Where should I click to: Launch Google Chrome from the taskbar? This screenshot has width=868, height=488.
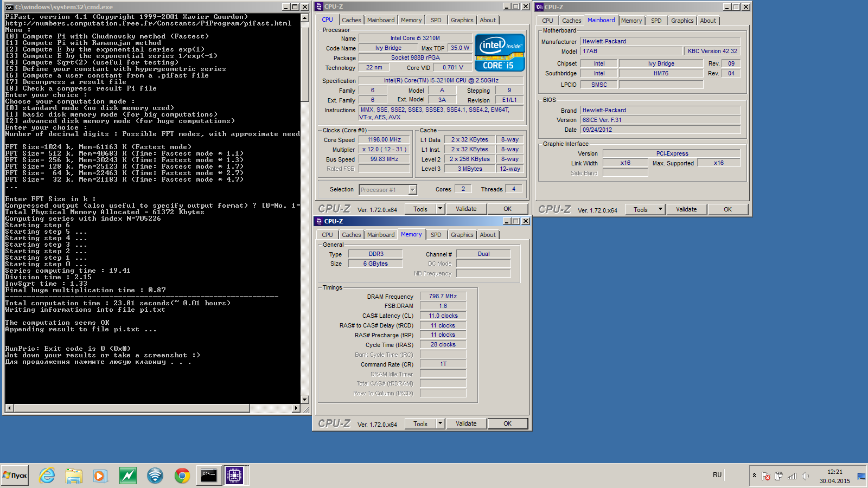point(182,476)
